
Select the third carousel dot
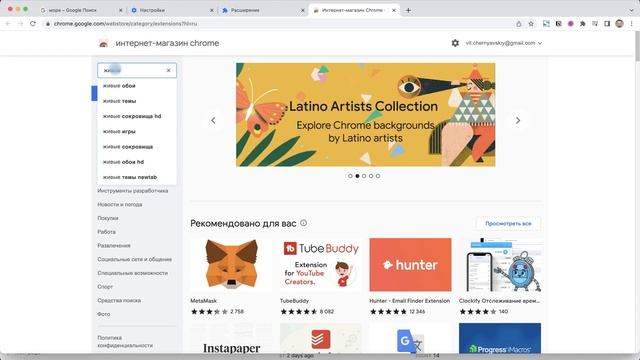(x=364, y=176)
